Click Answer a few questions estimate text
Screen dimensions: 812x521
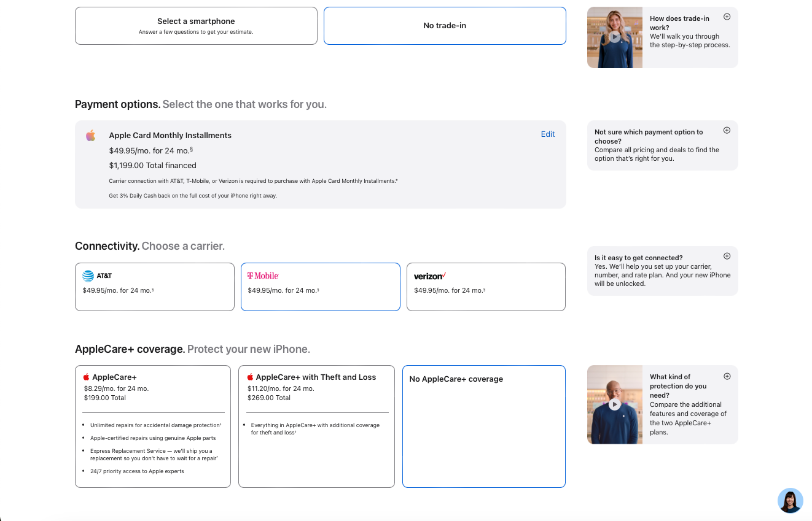coord(196,32)
